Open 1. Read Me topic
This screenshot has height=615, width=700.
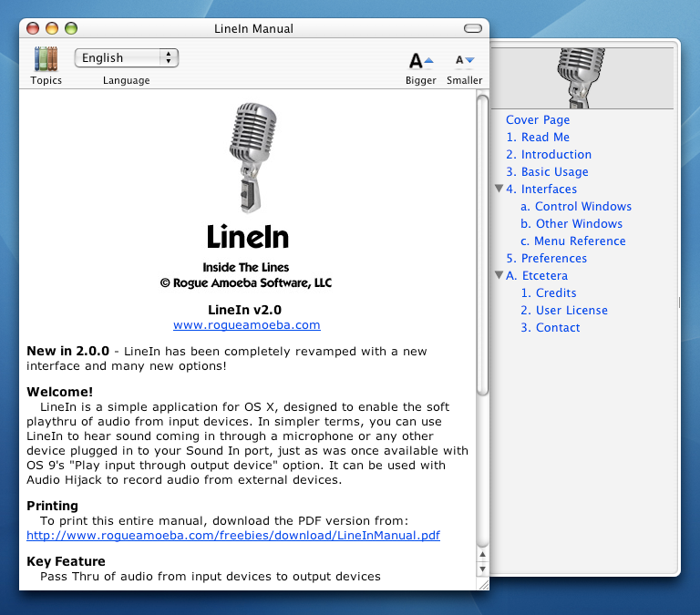pyautogui.click(x=538, y=137)
